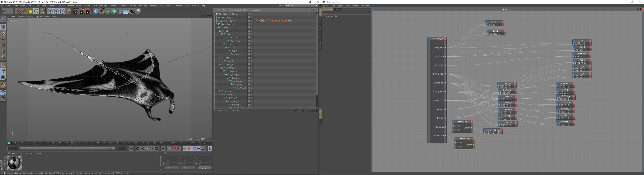Toggle visibility dots for Center joint
Viewport: 644px width, 175px height.
coord(251,28)
